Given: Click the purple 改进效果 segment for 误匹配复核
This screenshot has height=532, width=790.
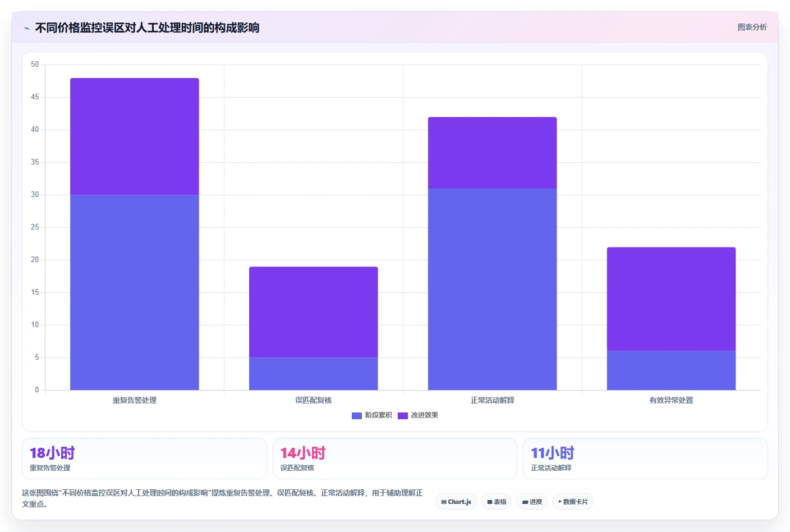Looking at the screenshot, I should [314, 312].
